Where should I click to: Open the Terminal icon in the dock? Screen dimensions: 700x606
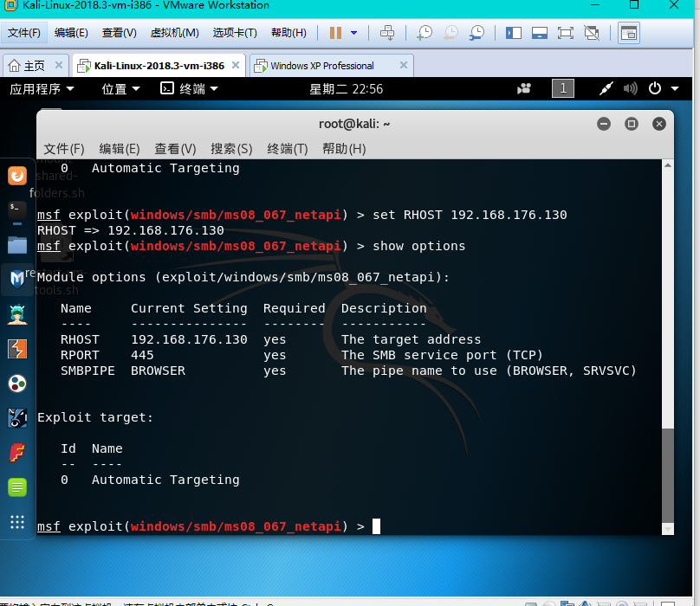(17, 210)
